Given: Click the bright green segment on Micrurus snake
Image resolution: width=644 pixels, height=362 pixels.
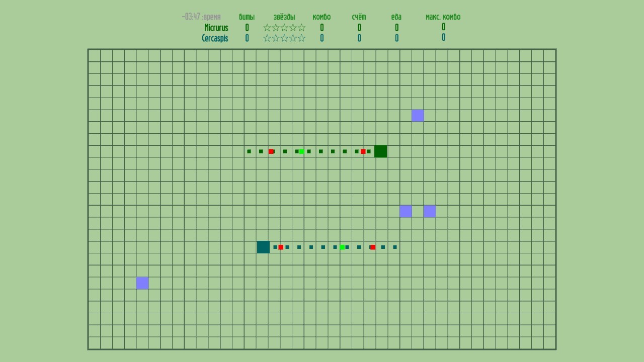Looking at the screenshot, I should click(301, 151).
